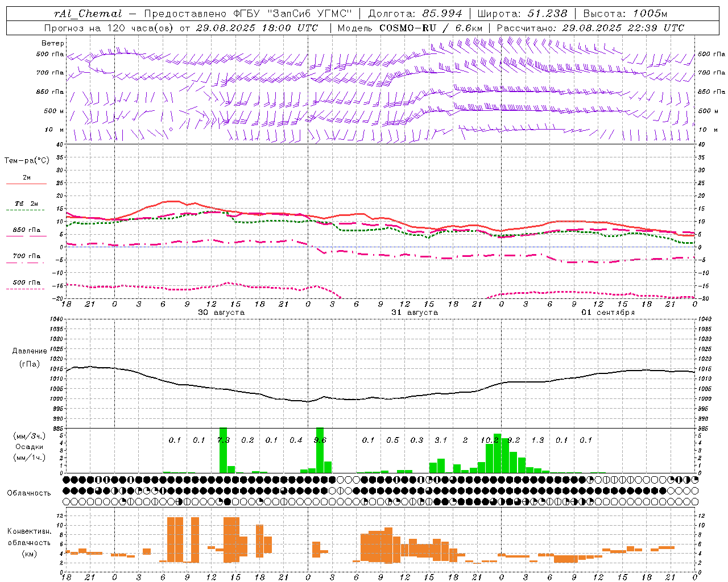Click the Осадки precipitation label
The image size is (728, 582).
click(x=29, y=447)
